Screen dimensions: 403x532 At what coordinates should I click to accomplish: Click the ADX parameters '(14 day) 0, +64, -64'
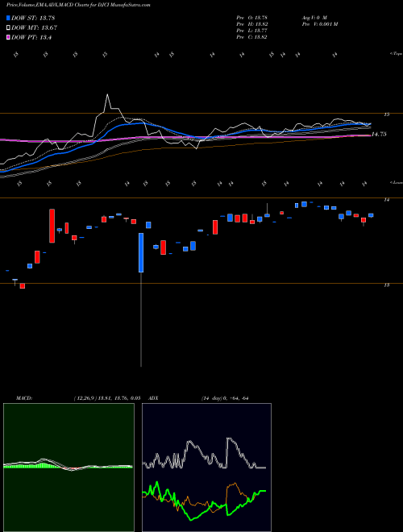click(x=225, y=398)
